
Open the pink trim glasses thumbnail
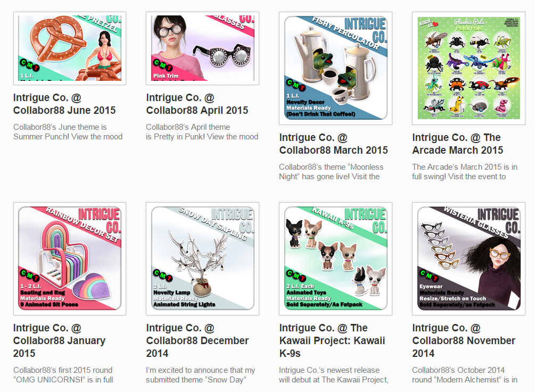coord(203,48)
